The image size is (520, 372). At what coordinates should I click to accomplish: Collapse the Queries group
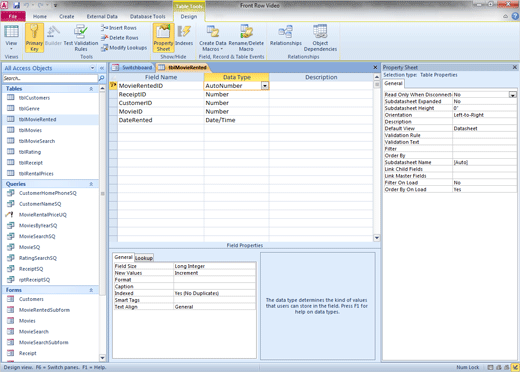pyautogui.click(x=91, y=184)
